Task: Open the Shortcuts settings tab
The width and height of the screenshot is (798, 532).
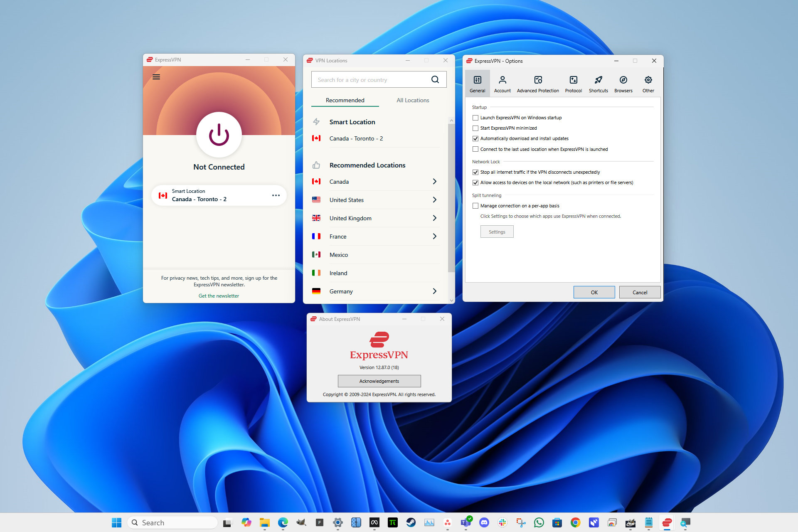Action: (598, 83)
